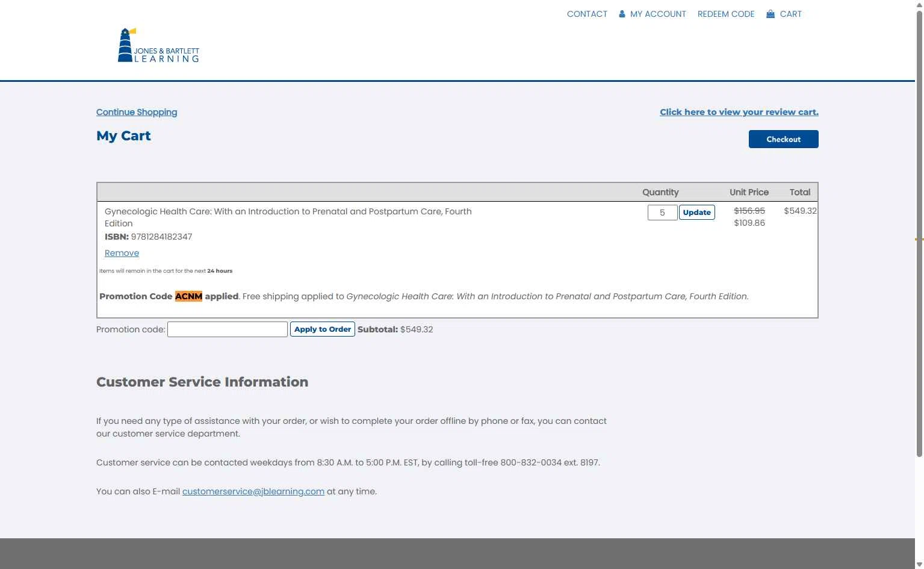Click the Unit Price column header
Image resolution: width=924 pixels, height=569 pixels.
[x=749, y=192]
